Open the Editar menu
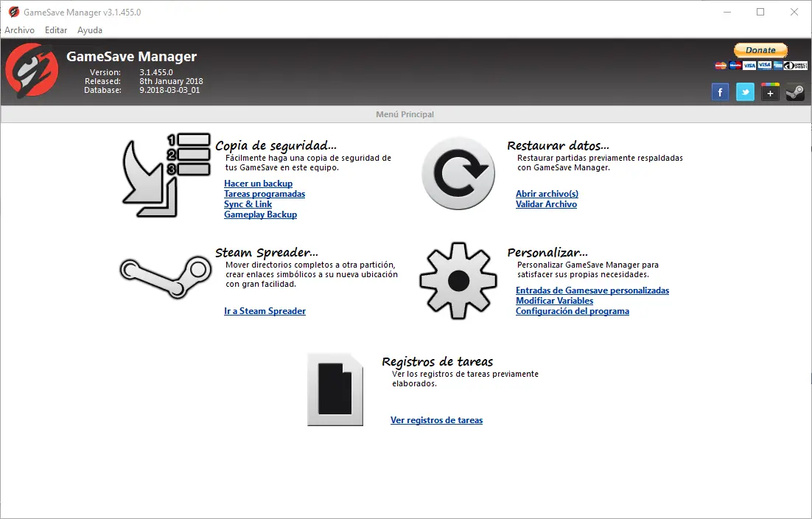This screenshot has height=519, width=812. (56, 30)
